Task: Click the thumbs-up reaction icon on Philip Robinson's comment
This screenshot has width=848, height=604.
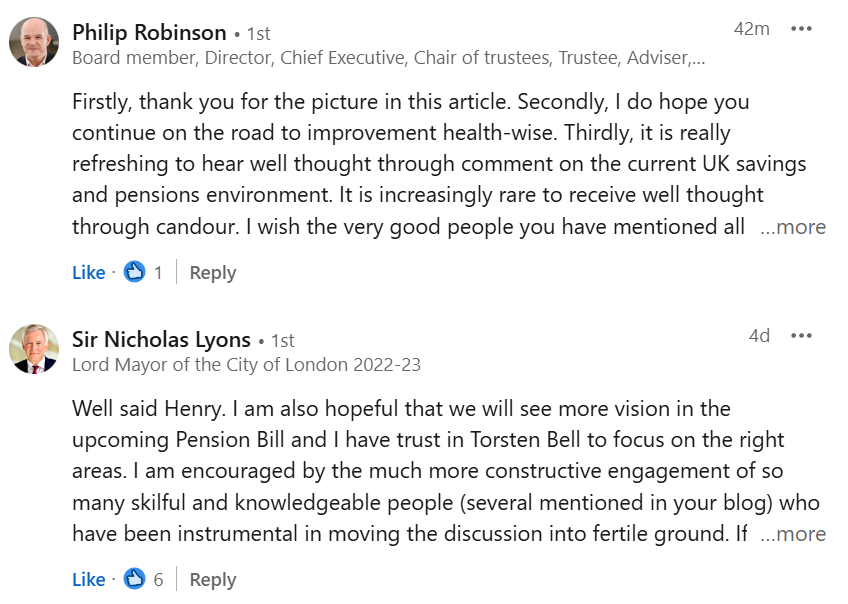Action: [135, 272]
